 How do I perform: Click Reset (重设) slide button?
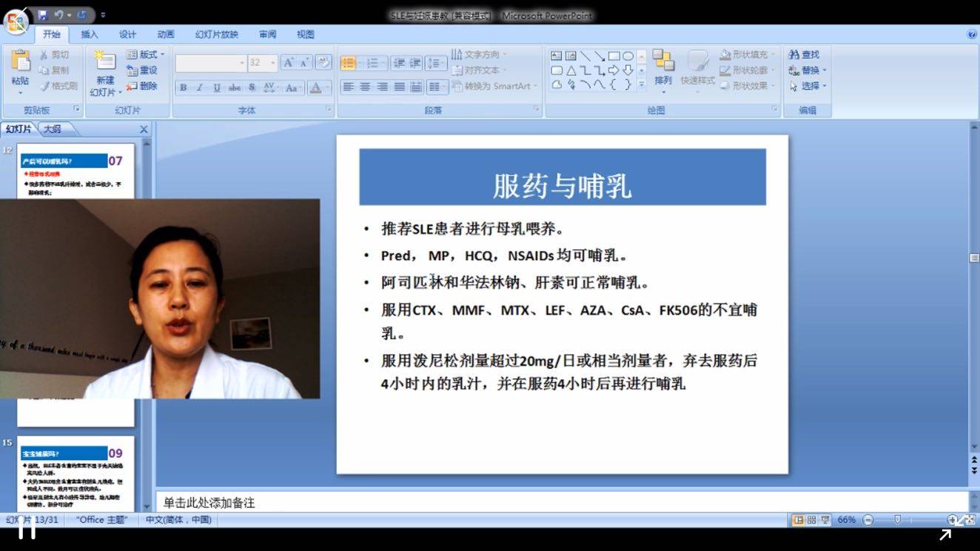tap(142, 70)
